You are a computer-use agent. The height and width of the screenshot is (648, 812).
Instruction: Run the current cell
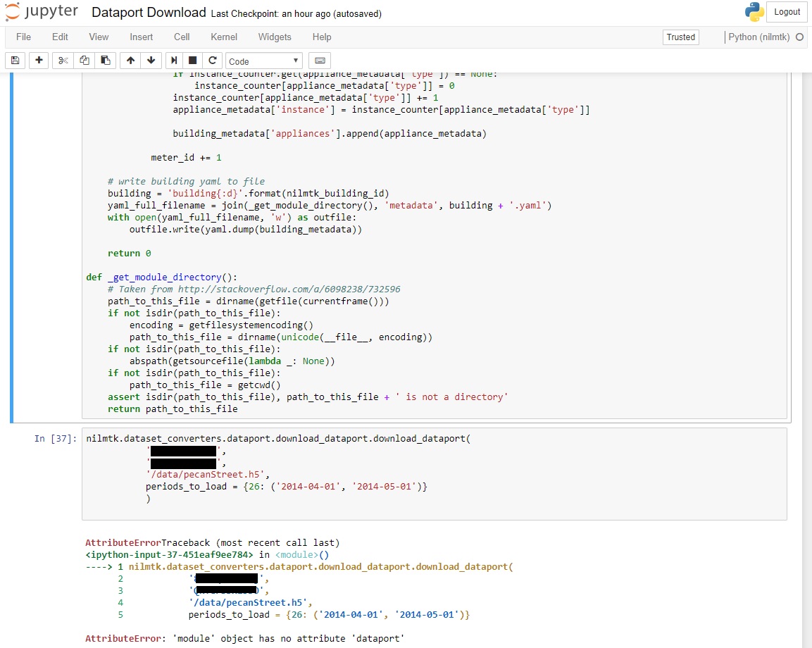click(x=173, y=61)
